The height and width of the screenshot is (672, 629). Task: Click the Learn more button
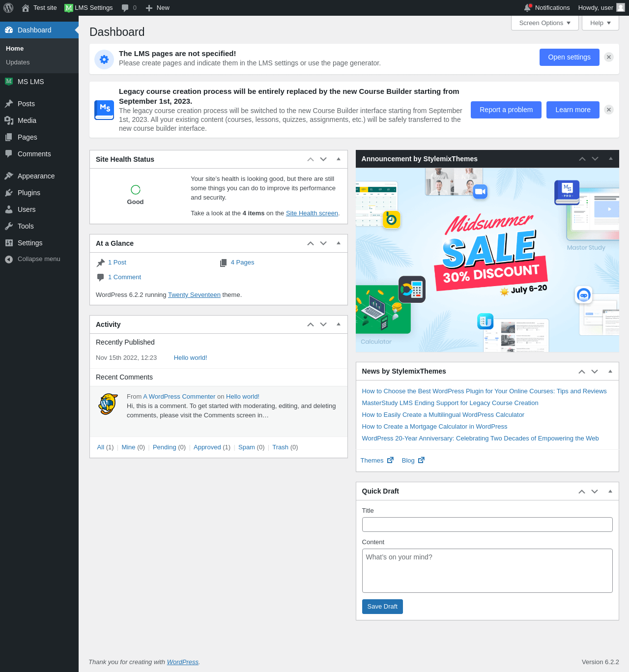[x=573, y=110]
